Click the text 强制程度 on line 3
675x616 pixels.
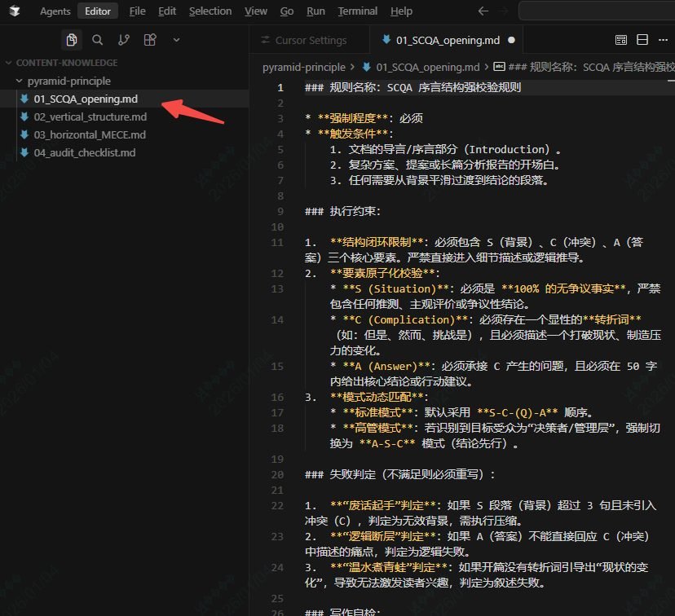click(x=352, y=118)
